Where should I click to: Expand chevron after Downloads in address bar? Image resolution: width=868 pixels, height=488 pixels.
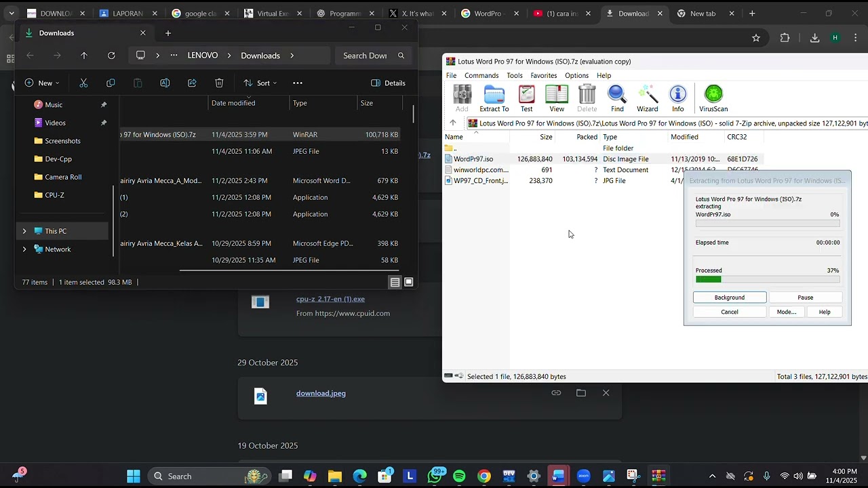pos(292,56)
